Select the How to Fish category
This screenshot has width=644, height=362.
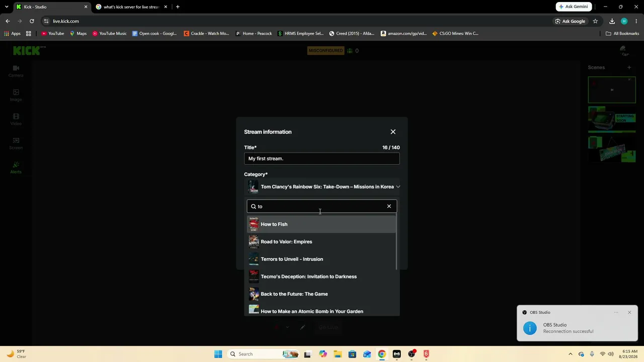click(322, 224)
